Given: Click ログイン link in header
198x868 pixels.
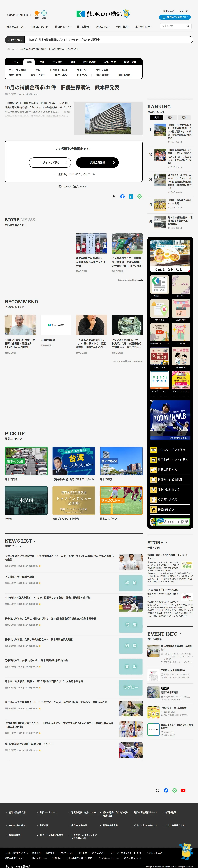Looking at the screenshot, I should [184, 11].
